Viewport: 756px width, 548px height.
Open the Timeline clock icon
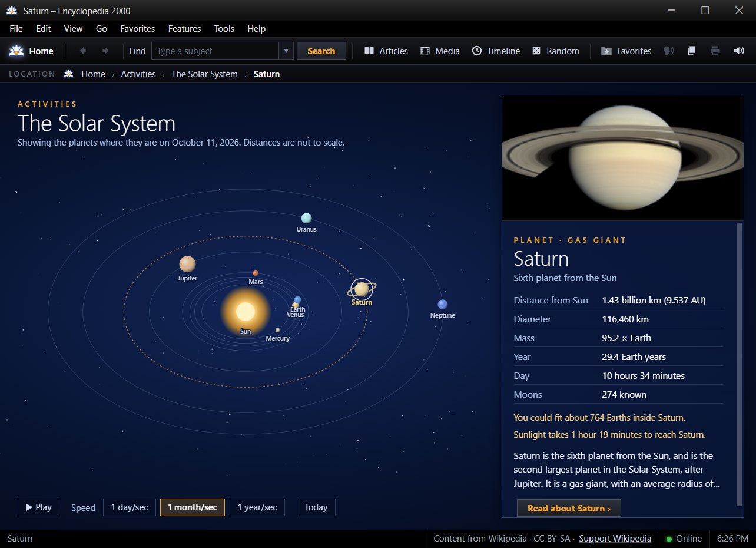(x=477, y=51)
